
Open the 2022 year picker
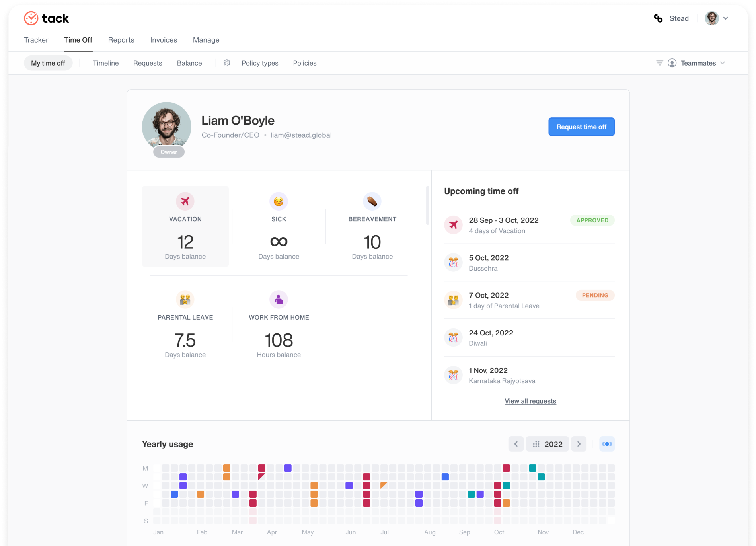click(x=548, y=444)
